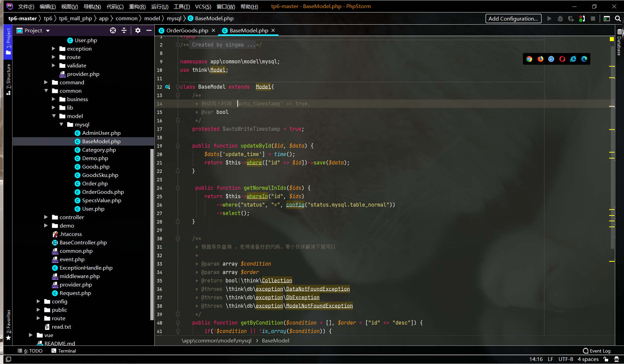Viewport: 624px width, 364px height.
Task: Close the BaseModel.php tab
Action: (x=273, y=30)
